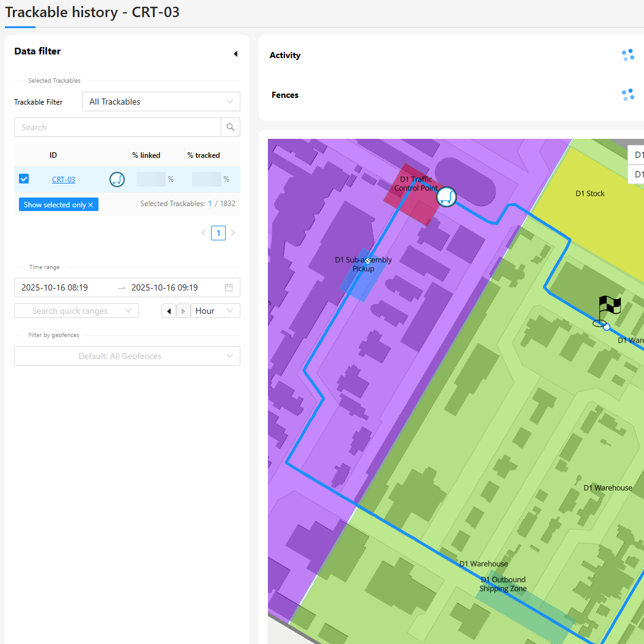The image size is (644, 644).
Task: Expand the Hour interval dropdown
Action: pos(215,311)
